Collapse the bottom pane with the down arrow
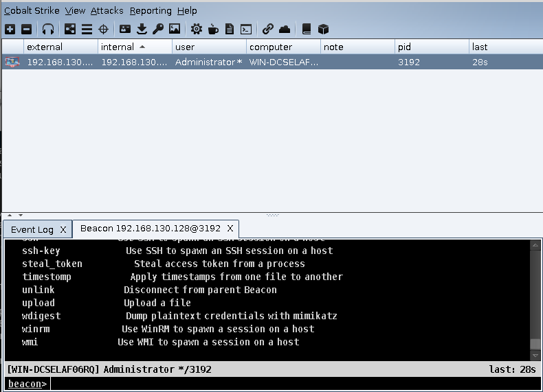 pyautogui.click(x=21, y=215)
